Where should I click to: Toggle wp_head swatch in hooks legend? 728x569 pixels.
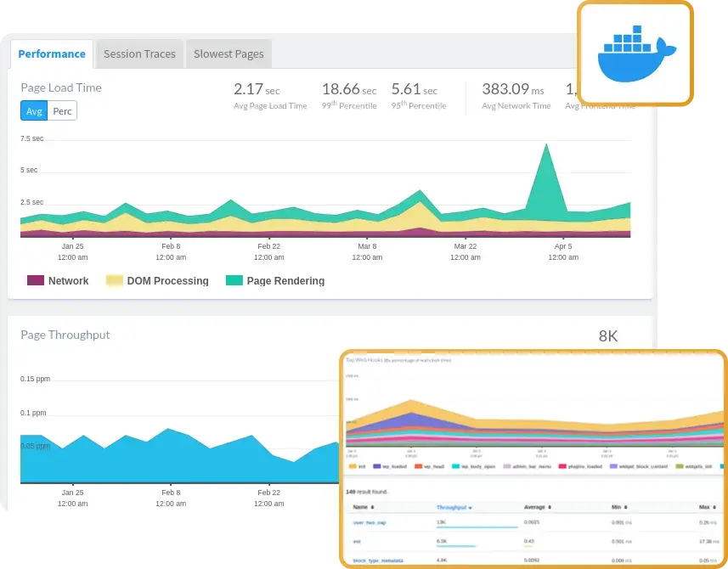(x=418, y=466)
